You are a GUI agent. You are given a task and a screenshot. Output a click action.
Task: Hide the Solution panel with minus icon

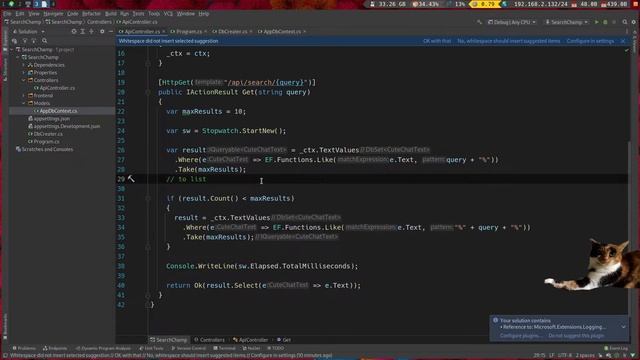(111, 31)
